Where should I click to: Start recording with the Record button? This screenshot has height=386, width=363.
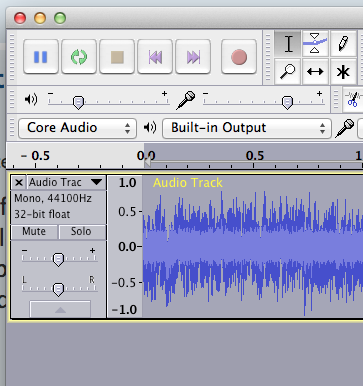coord(239,57)
